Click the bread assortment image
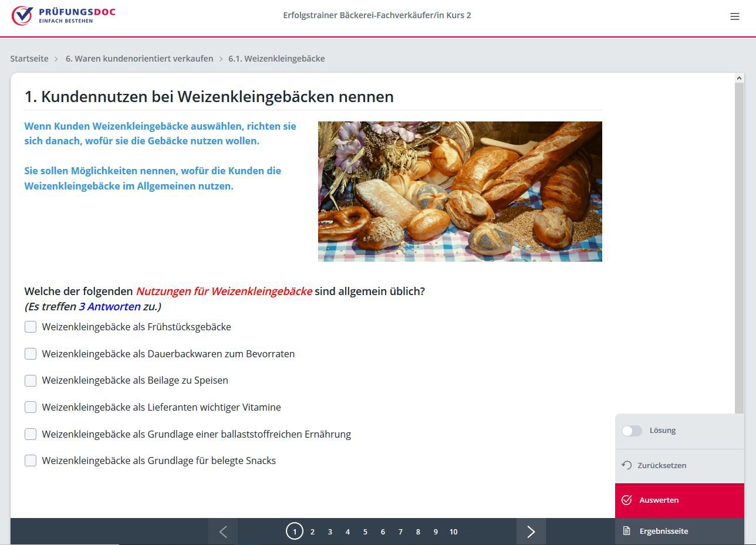The image size is (756, 545). (460, 191)
